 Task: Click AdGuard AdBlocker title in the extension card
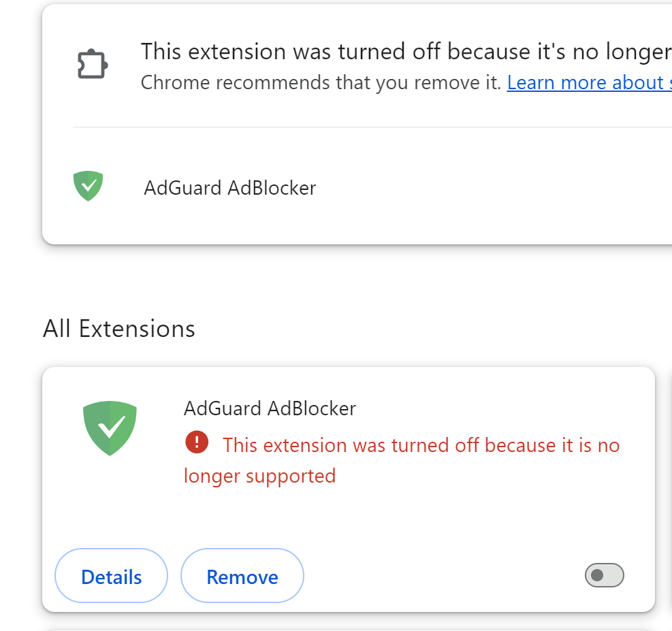[x=270, y=408]
